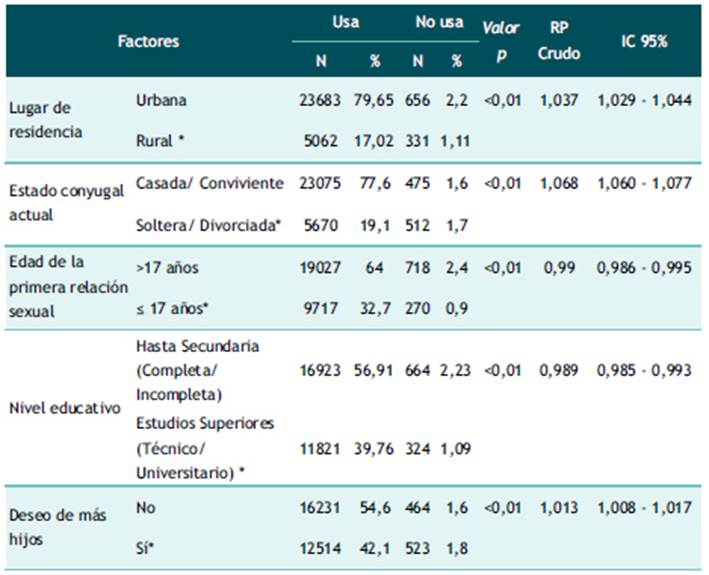Click the value 23683

click(x=320, y=100)
